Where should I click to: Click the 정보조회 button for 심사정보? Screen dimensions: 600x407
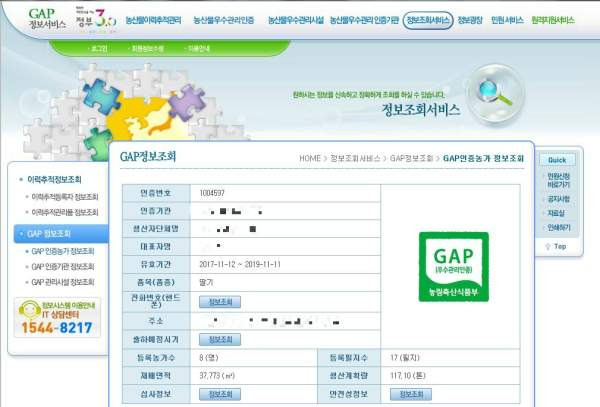point(220,394)
